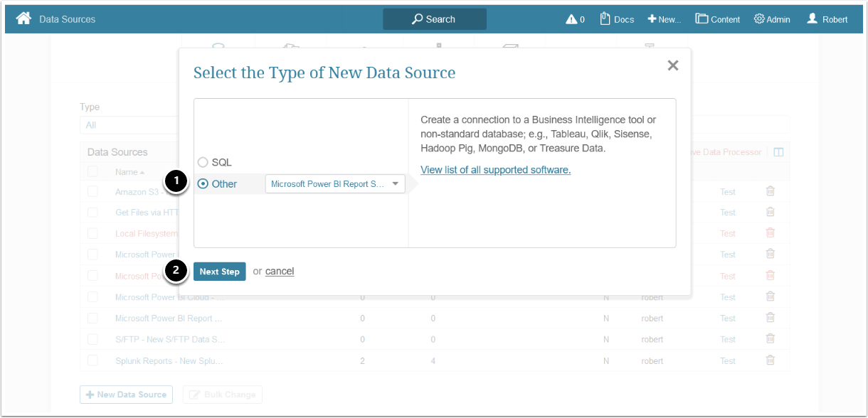Check the Splunk Reports row checkbox
Image resolution: width=868 pixels, height=418 pixels.
pos(92,360)
